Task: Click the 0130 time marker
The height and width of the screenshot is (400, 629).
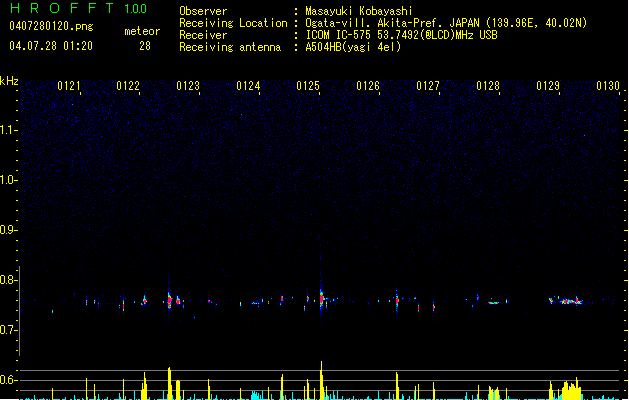Action: [608, 86]
